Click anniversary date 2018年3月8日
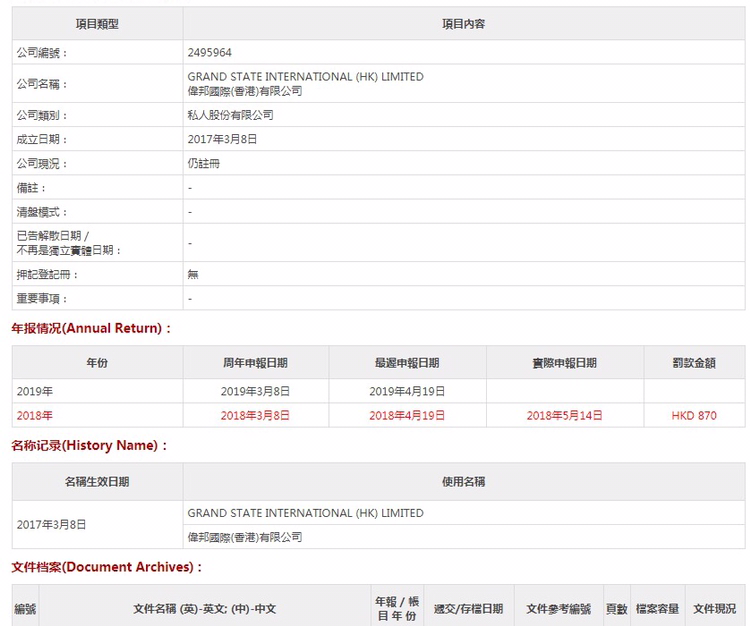This screenshot has width=750, height=626. click(x=255, y=416)
